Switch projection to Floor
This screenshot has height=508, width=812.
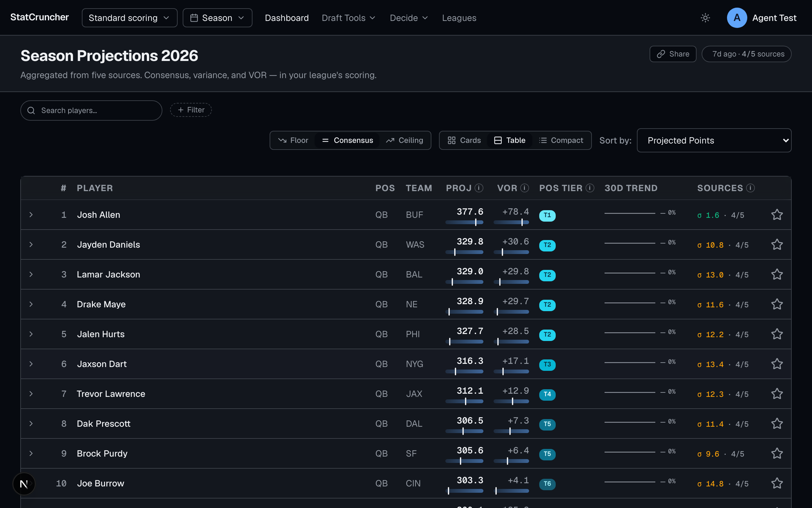tap(293, 140)
